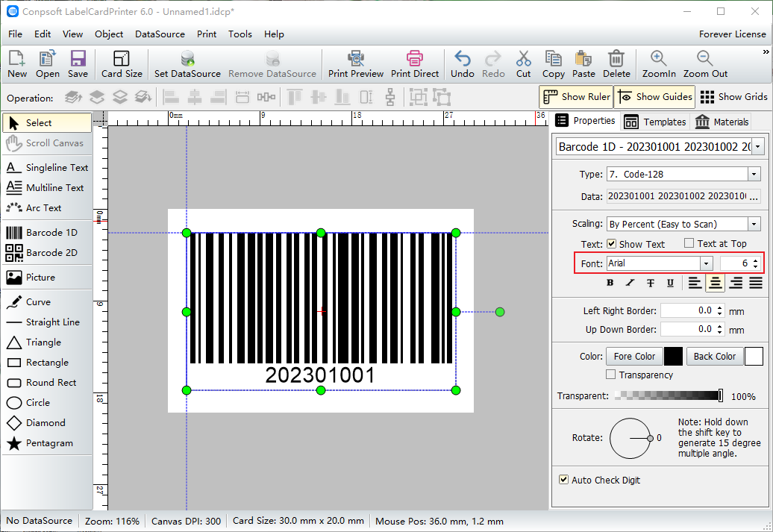Toggle strikethrough for barcode text
Screen dimensions: 773x532
coord(650,283)
